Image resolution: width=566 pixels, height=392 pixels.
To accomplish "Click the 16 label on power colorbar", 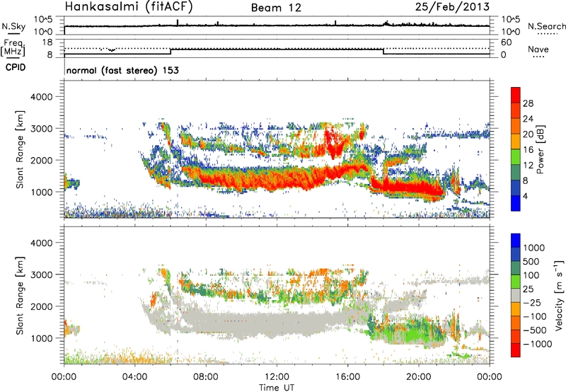I will (x=528, y=150).
